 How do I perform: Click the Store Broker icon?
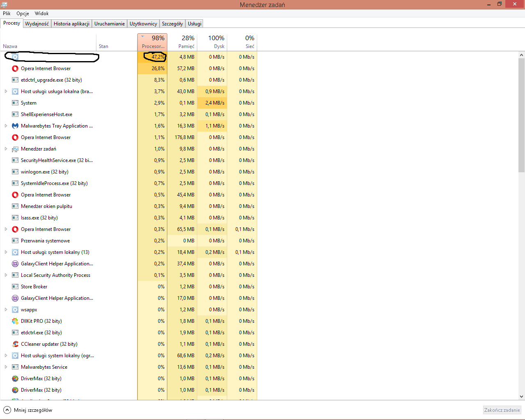15,287
